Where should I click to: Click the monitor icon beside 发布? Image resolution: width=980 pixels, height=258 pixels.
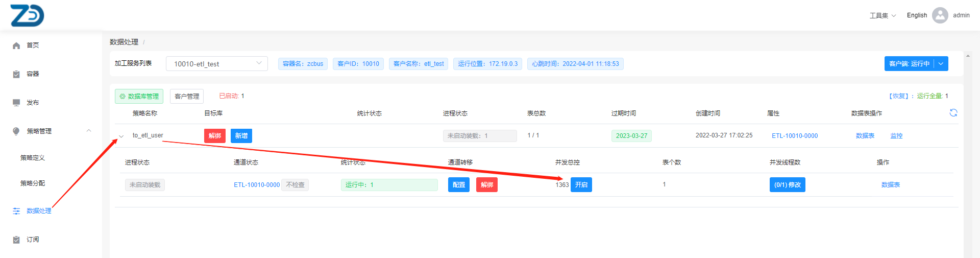(x=16, y=103)
